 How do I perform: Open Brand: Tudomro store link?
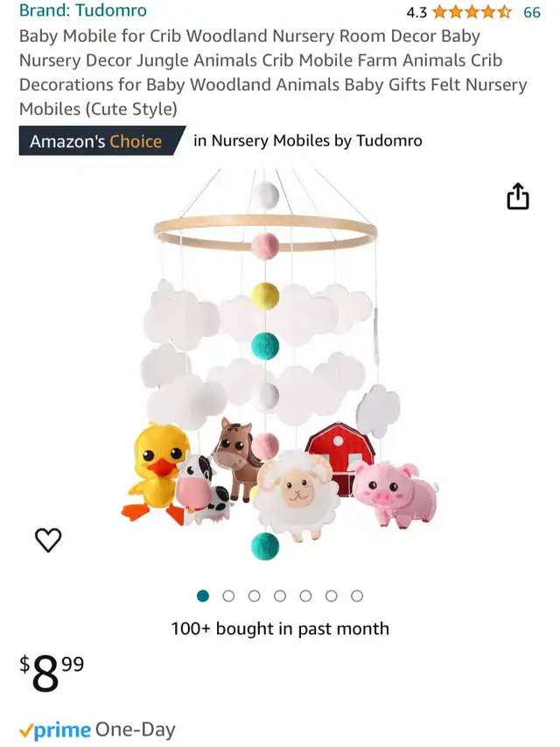click(x=83, y=10)
